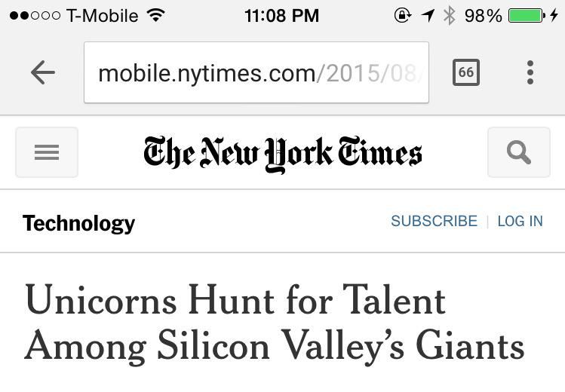Tap the search magnifier icon
Screen dimensions: 565x392
point(519,152)
